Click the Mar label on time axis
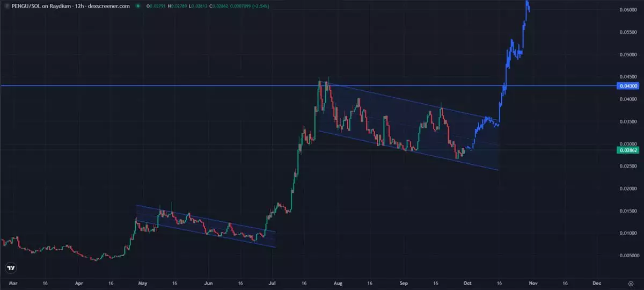This screenshot has width=644, height=290. (13, 282)
